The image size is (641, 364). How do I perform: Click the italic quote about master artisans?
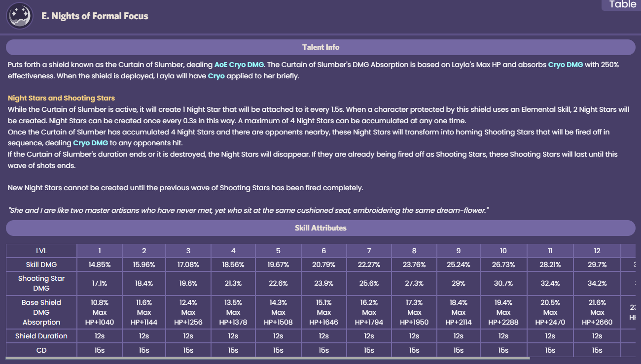(x=249, y=210)
